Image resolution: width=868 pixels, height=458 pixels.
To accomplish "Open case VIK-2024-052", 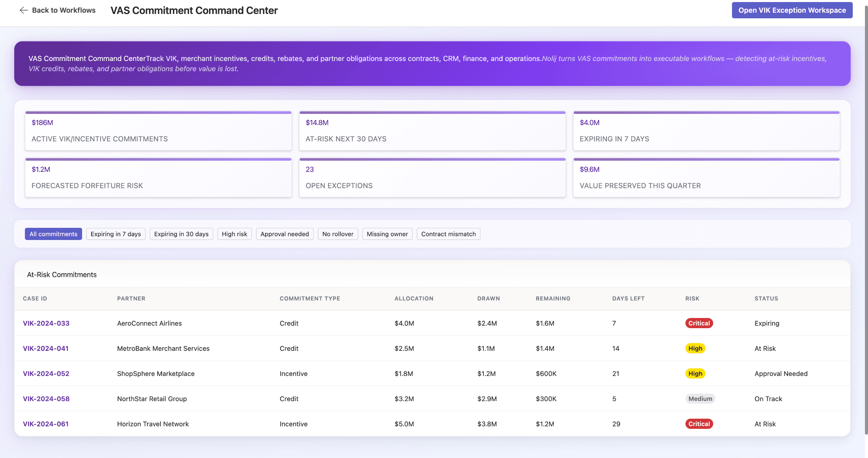I will (46, 374).
